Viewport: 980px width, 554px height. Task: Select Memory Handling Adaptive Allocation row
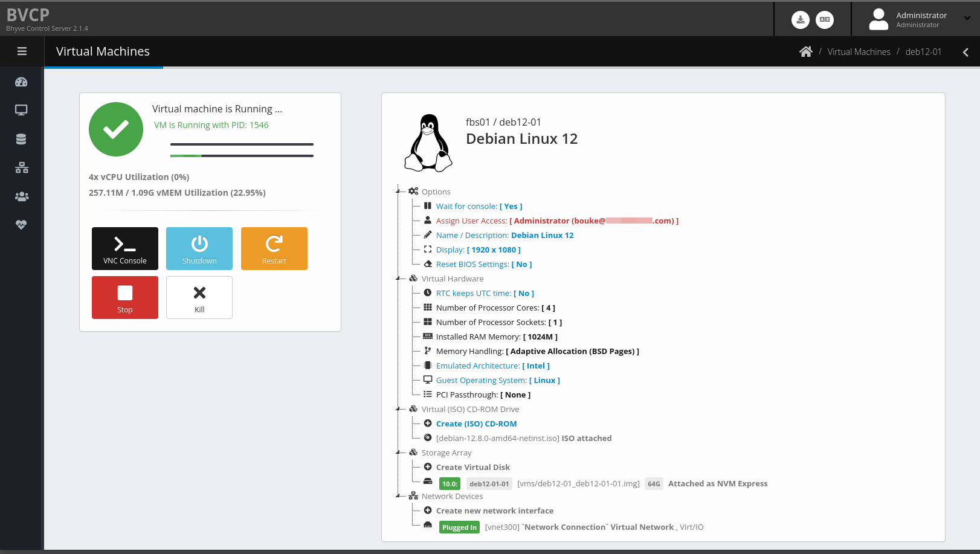pyautogui.click(x=538, y=351)
